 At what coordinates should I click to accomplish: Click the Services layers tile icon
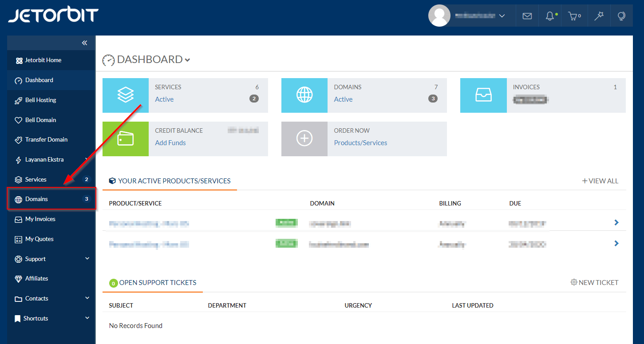click(126, 95)
